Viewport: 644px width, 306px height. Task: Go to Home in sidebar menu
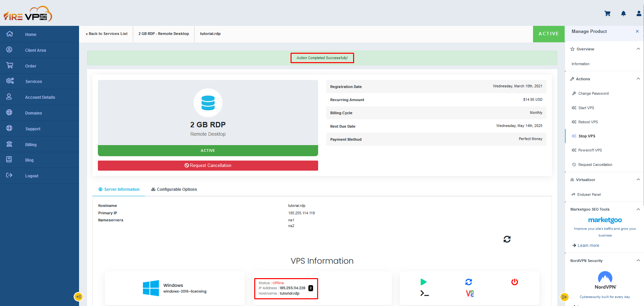coord(31,34)
